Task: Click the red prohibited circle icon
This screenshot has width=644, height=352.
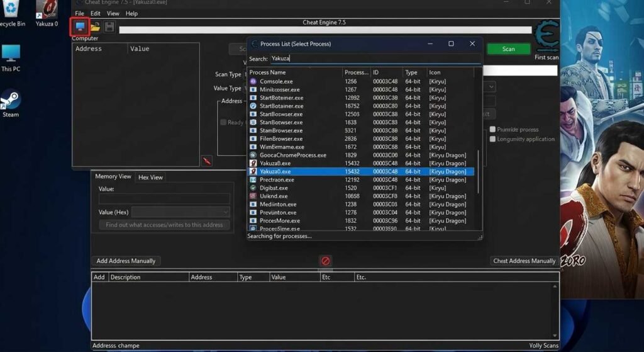Action: [325, 261]
